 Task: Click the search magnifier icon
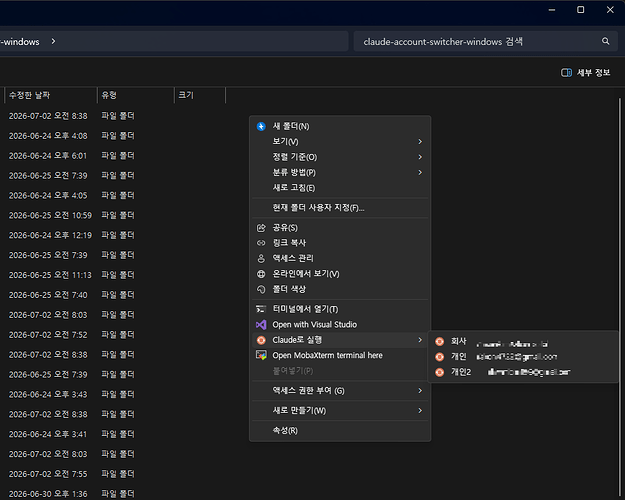(605, 41)
